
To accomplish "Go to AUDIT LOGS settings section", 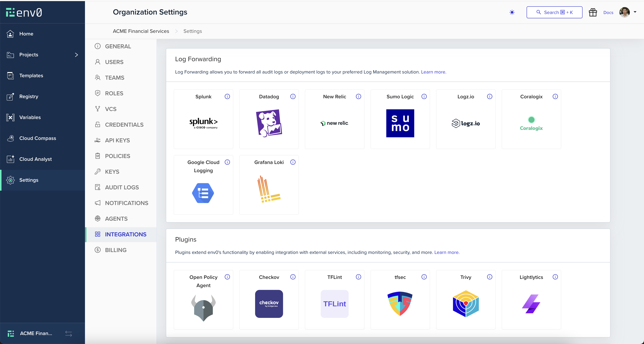I will point(122,187).
